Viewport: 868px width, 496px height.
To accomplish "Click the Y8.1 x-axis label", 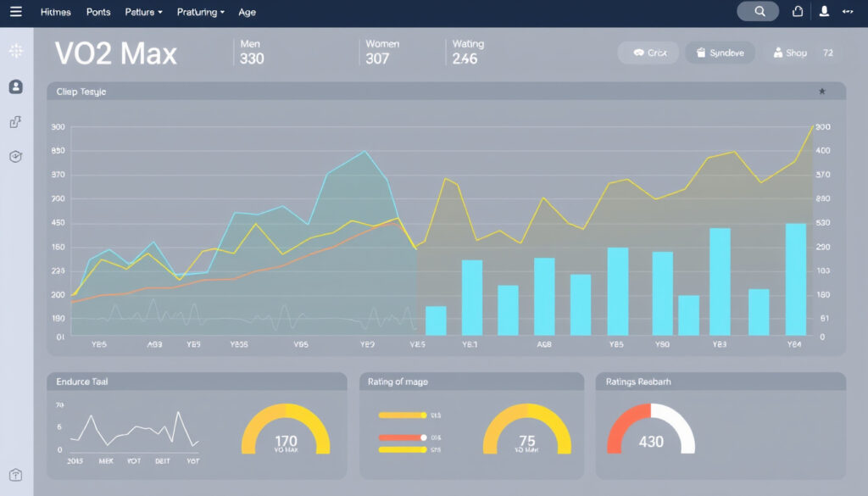I will 470,344.
